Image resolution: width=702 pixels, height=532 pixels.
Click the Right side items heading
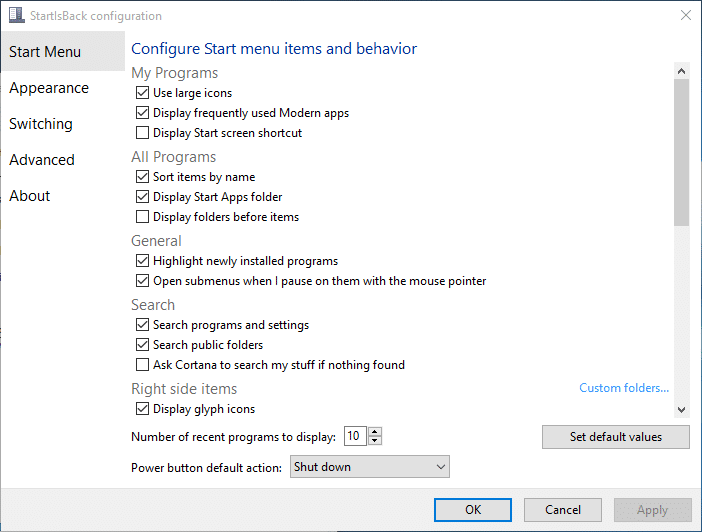184,389
